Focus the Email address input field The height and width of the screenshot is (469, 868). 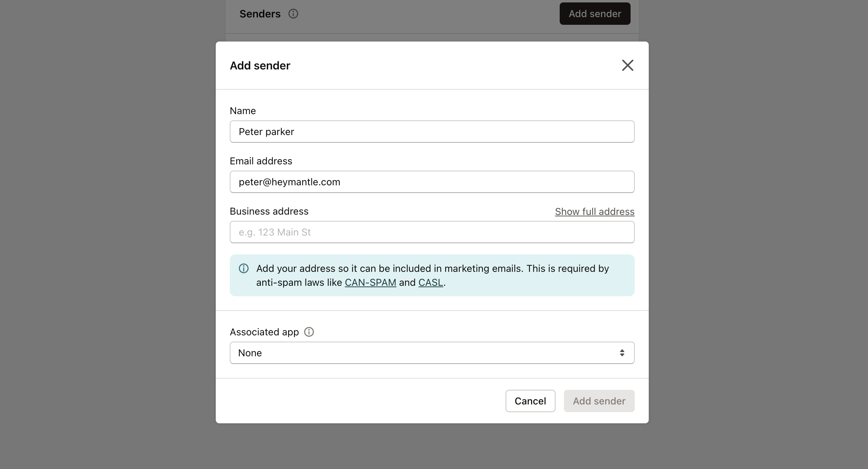point(432,182)
